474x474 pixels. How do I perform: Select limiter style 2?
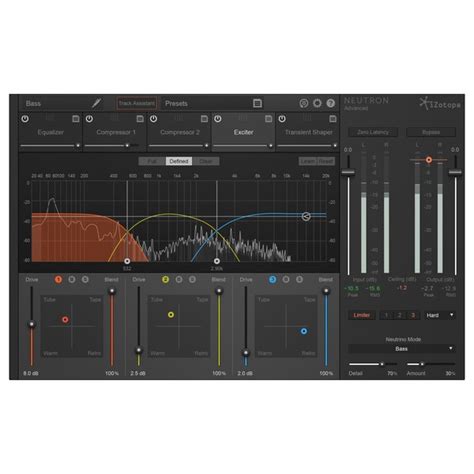(400, 315)
